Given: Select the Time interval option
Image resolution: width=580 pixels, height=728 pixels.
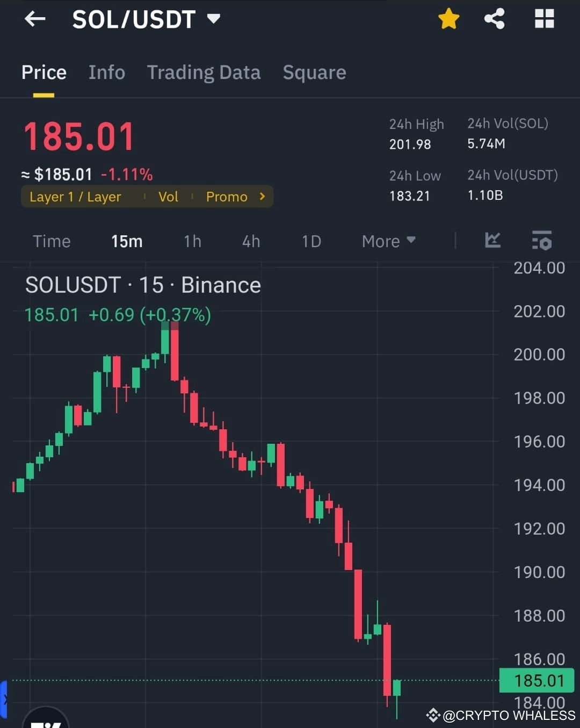Looking at the screenshot, I should point(52,241).
